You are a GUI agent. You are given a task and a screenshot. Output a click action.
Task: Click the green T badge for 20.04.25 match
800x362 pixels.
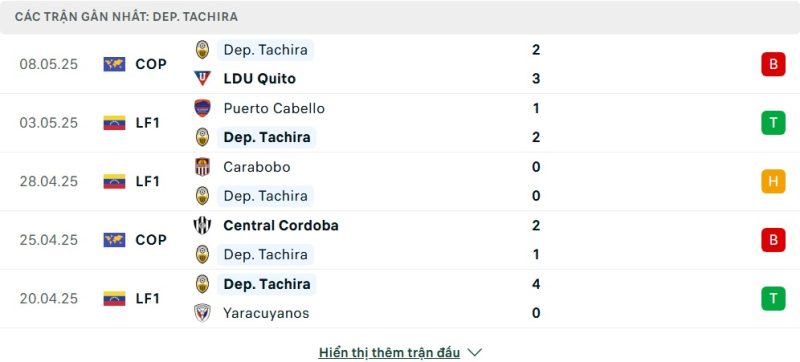(x=773, y=299)
